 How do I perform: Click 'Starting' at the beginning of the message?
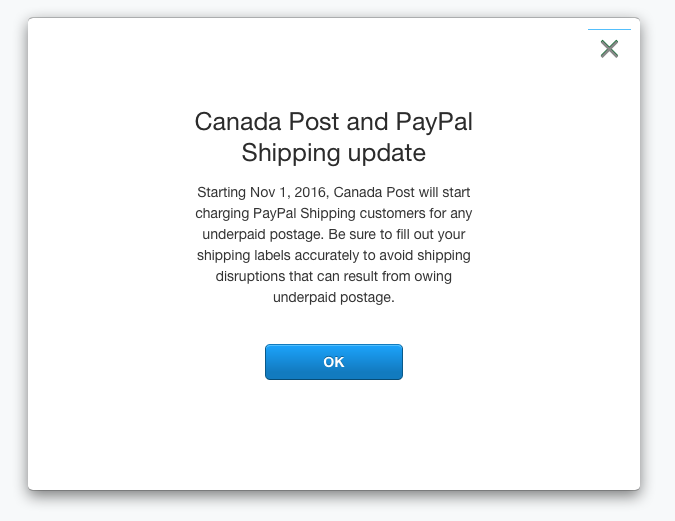(x=221, y=191)
